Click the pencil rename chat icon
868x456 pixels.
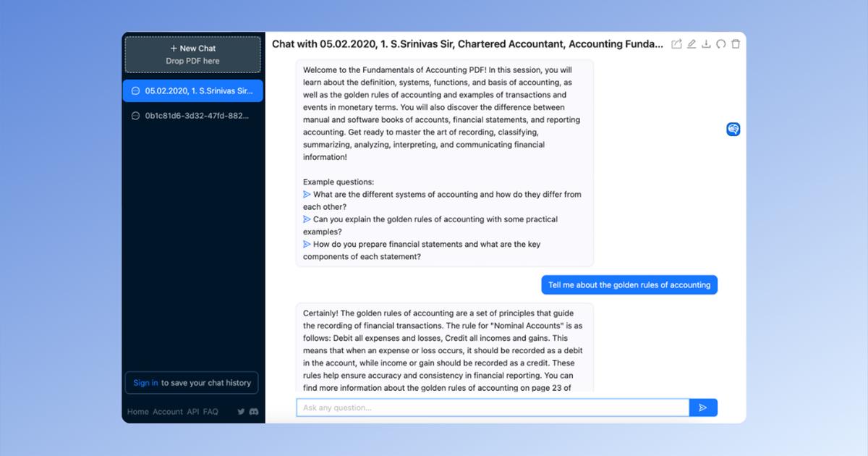pyautogui.click(x=692, y=44)
